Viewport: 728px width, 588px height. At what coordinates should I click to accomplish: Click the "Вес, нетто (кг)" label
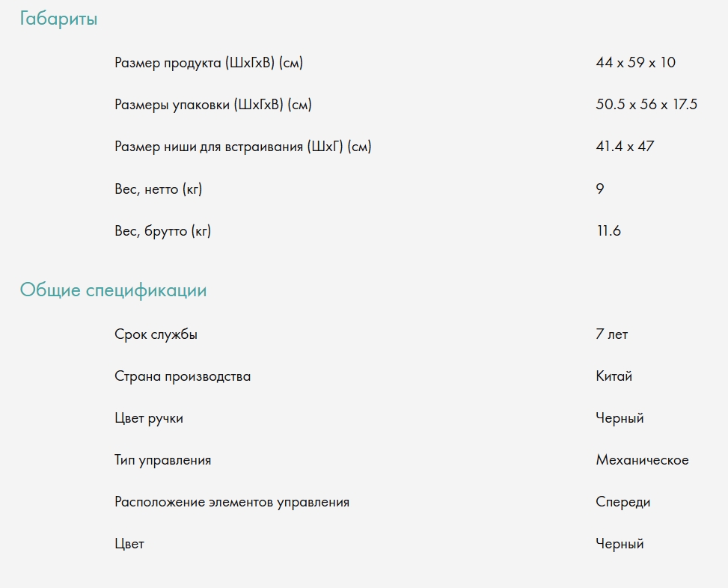pyautogui.click(x=159, y=189)
